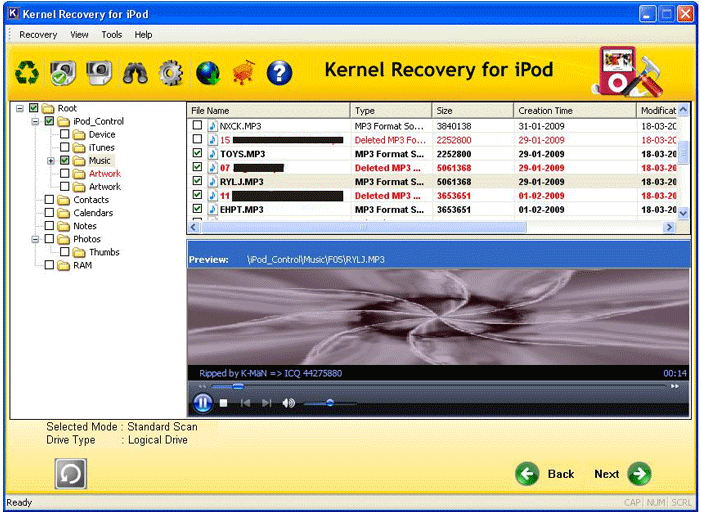Uncheck the Music folder checkbox

coord(65,160)
